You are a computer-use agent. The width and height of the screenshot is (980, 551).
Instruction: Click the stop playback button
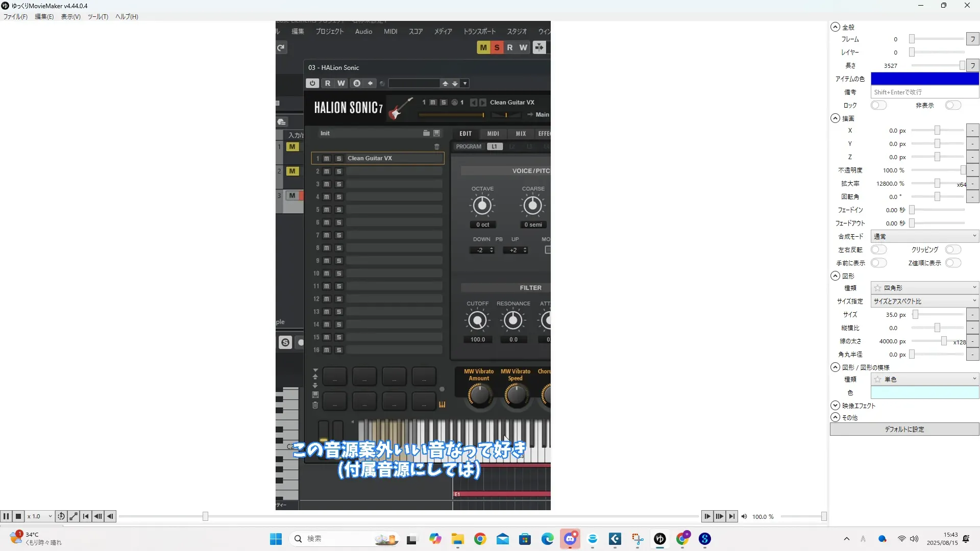pos(18,516)
